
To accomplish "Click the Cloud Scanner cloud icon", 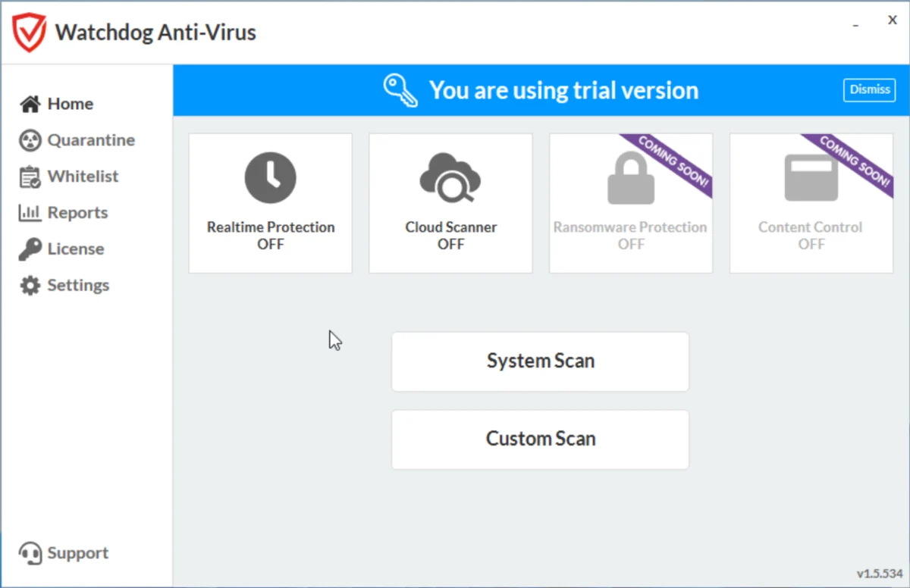I will [450, 178].
